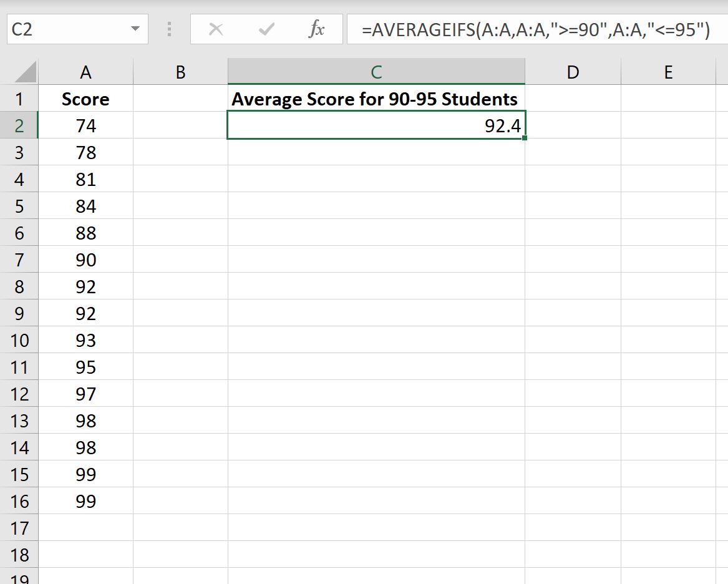Open the Insert Function fx dialog
Screen dimensions: 728x584
(317, 29)
